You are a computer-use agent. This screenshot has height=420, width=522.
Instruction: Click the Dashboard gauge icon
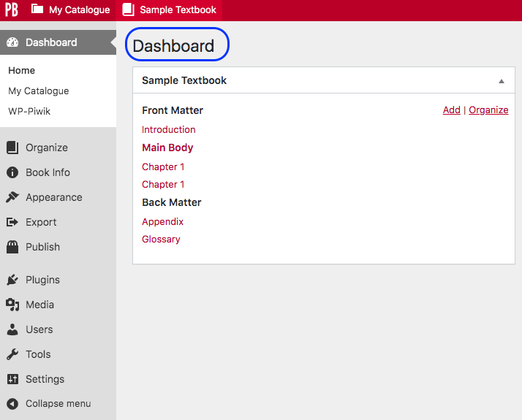pos(12,42)
